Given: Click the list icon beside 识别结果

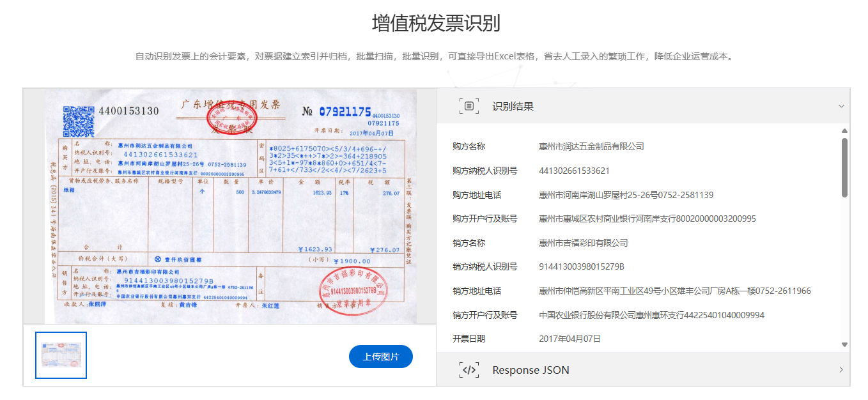Looking at the screenshot, I should point(469,106).
